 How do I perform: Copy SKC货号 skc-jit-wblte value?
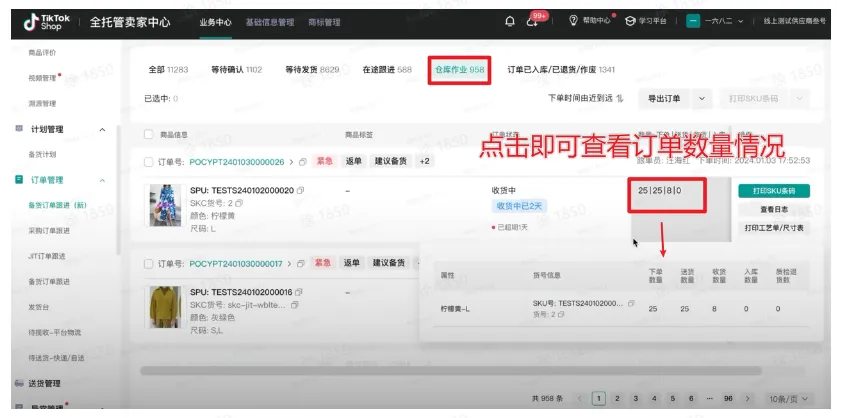(x=294, y=305)
